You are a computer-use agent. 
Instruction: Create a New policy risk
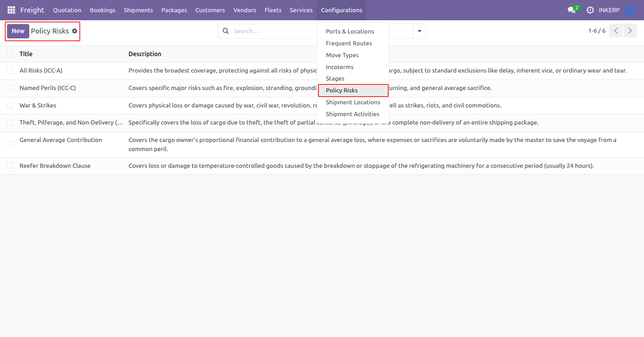[18, 31]
